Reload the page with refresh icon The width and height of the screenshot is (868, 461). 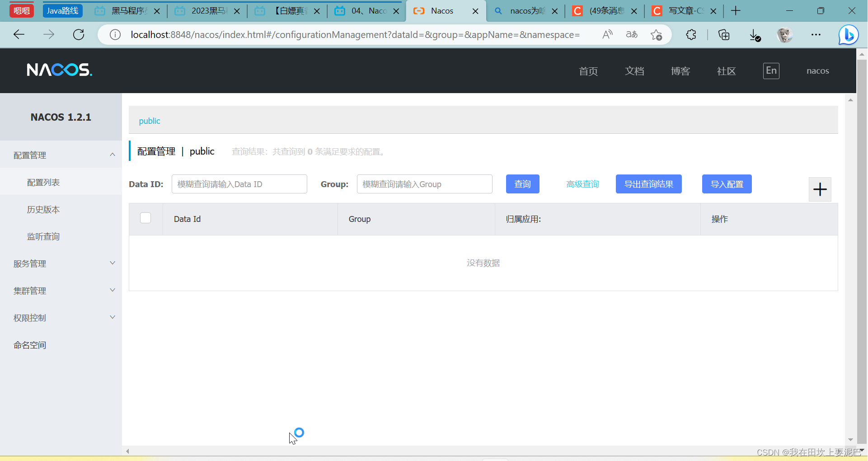(x=79, y=34)
